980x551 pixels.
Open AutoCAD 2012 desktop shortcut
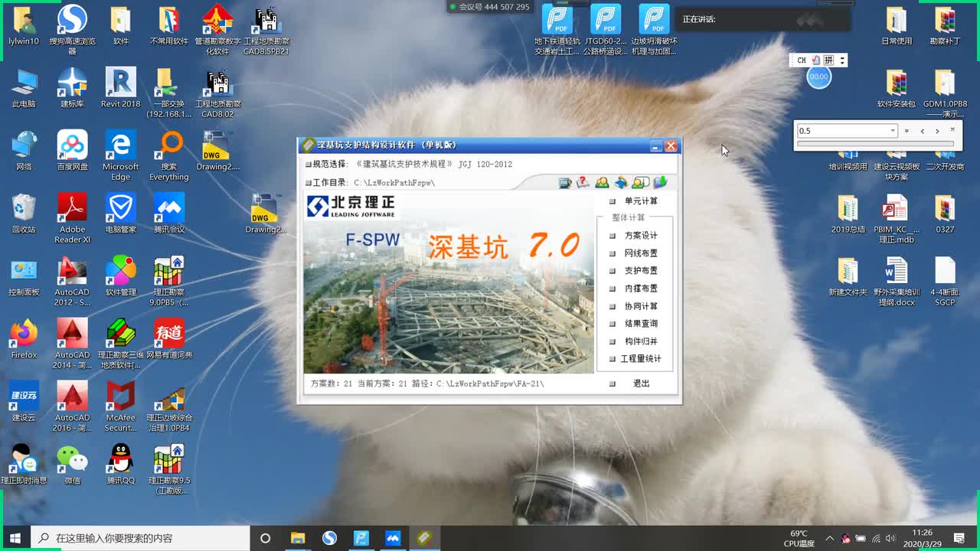[x=73, y=282]
